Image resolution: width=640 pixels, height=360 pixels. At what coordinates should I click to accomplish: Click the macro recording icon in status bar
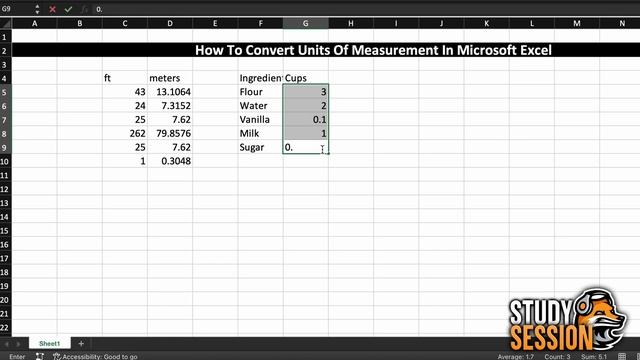[40, 356]
